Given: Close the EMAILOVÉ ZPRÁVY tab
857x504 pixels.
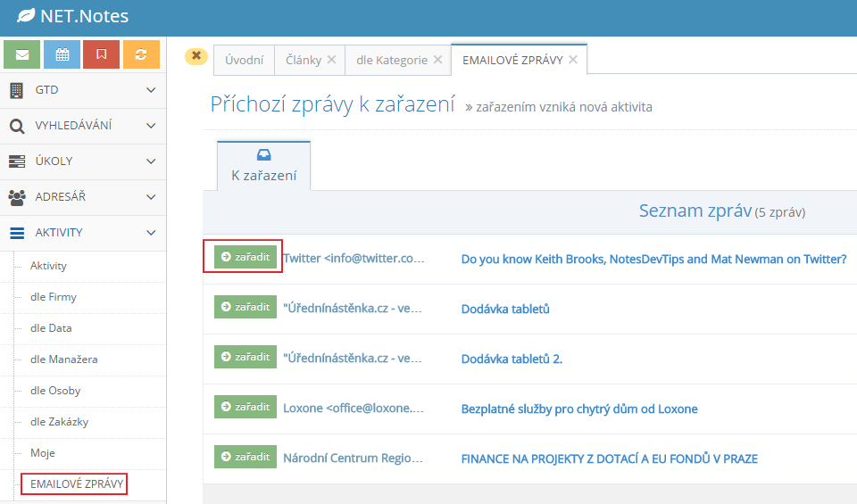Looking at the screenshot, I should (x=573, y=60).
